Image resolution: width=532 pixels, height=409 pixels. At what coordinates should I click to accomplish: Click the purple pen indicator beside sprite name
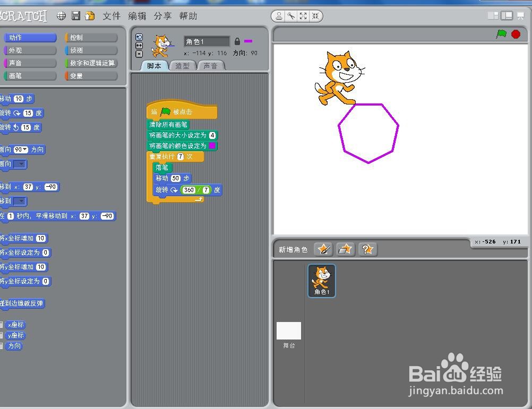pyautogui.click(x=248, y=41)
